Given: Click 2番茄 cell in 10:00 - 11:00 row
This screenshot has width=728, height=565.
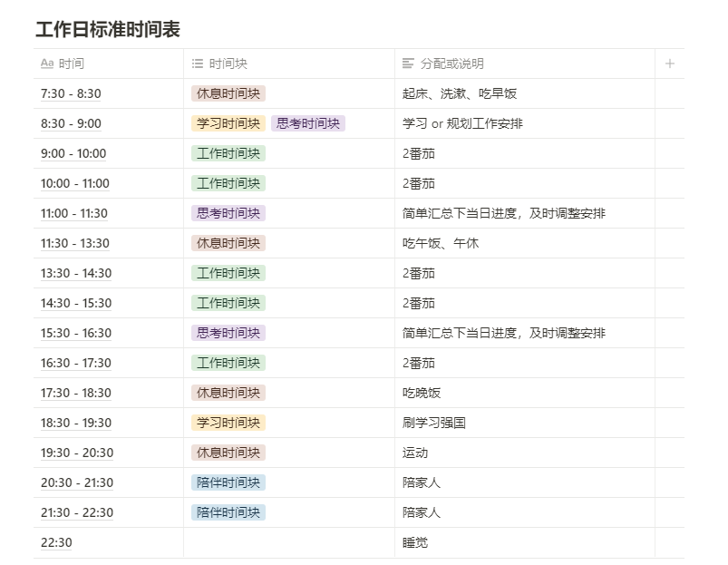Looking at the screenshot, I should (525, 183).
